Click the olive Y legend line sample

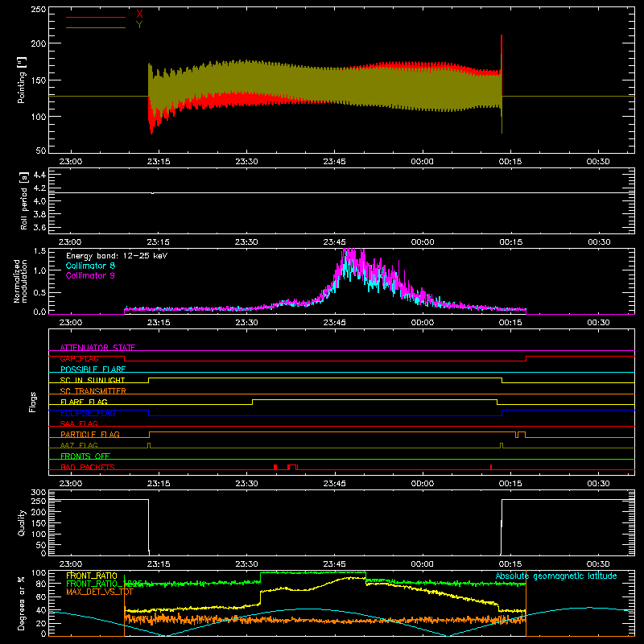(96, 27)
